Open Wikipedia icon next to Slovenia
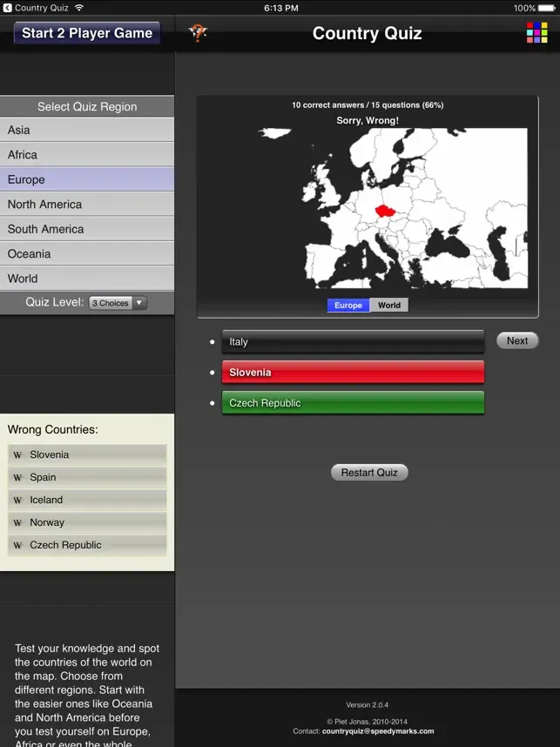The height and width of the screenshot is (747, 560). coord(17,455)
